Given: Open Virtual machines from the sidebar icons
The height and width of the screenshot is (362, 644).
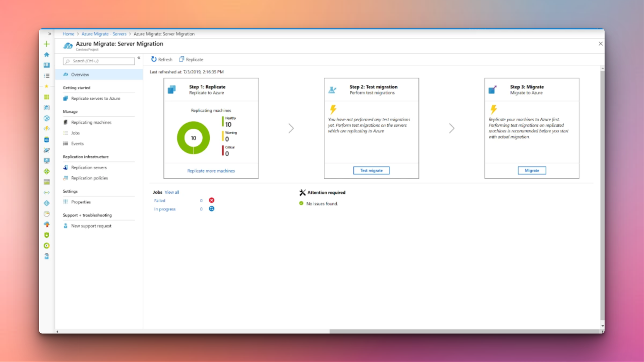Looking at the screenshot, I should [47, 161].
